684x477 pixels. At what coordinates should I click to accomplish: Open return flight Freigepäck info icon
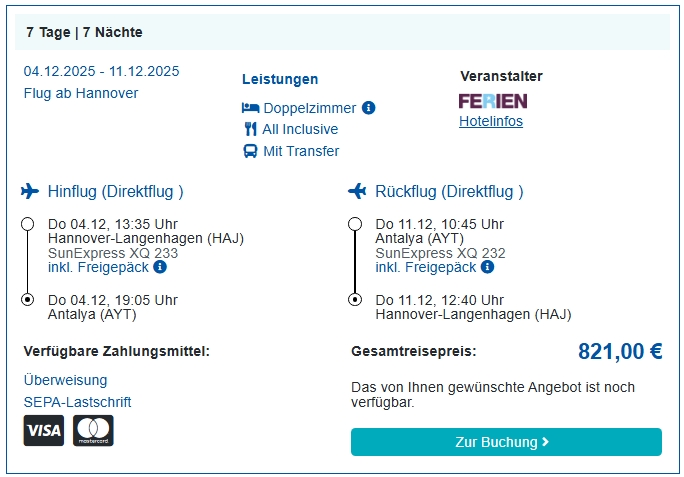tap(488, 267)
